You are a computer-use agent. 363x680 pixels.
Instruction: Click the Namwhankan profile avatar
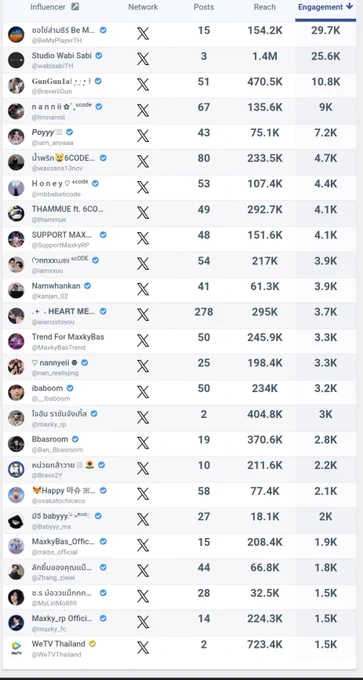coord(16,290)
